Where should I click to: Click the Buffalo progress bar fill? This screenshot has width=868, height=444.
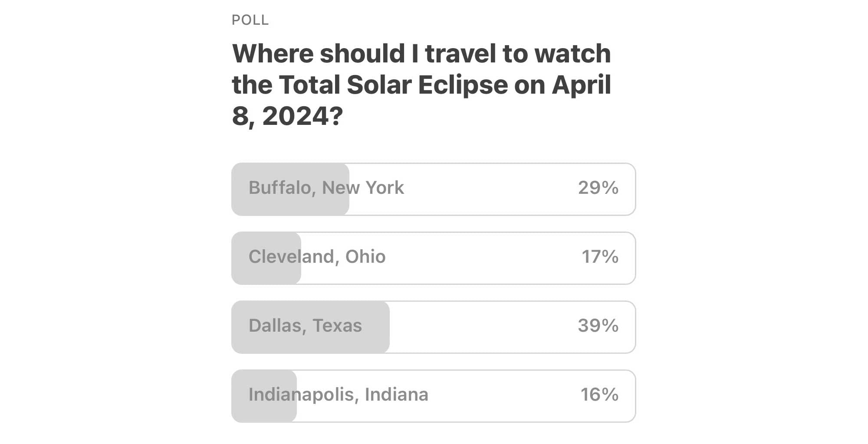[x=291, y=189]
